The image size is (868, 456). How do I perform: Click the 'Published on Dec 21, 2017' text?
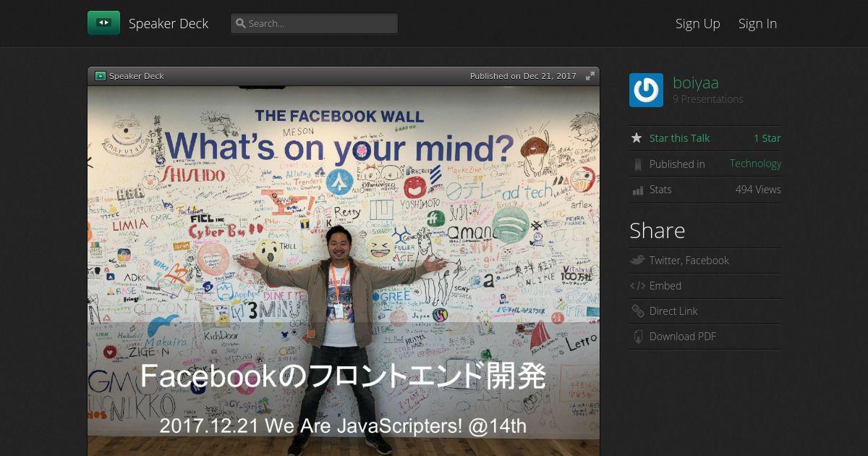(523, 76)
